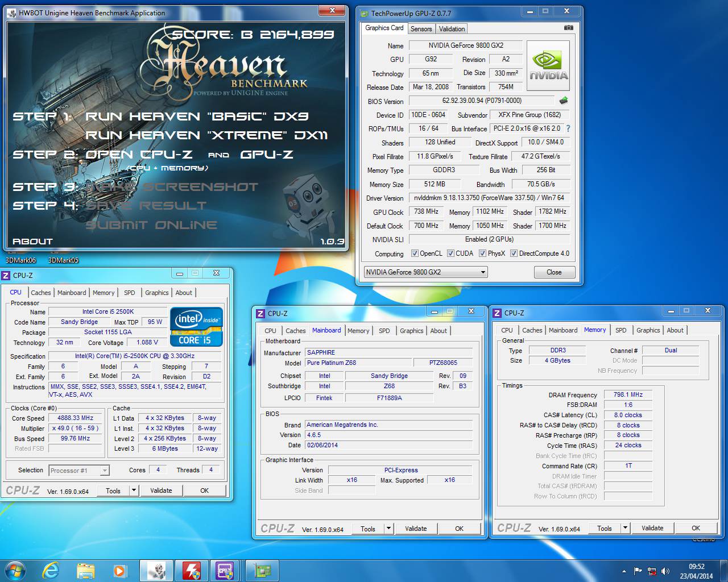Switch to the GPU-Z taskbar item

point(262,571)
